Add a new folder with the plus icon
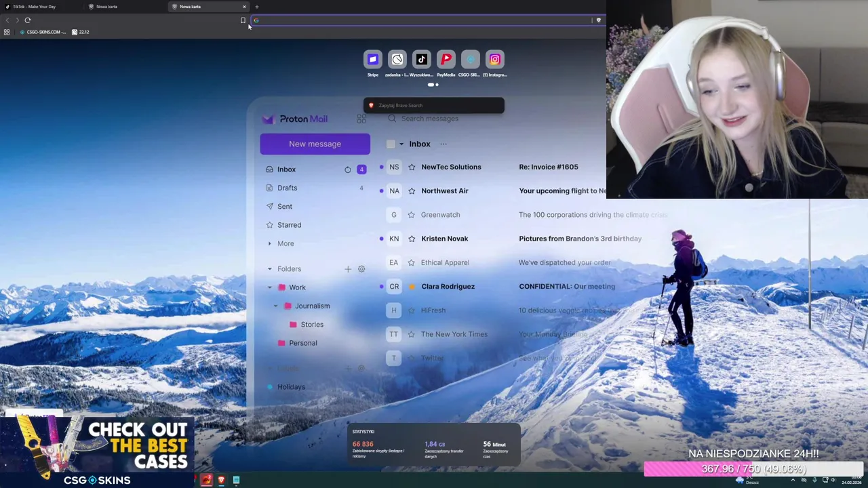The width and height of the screenshot is (868, 488). tap(348, 269)
